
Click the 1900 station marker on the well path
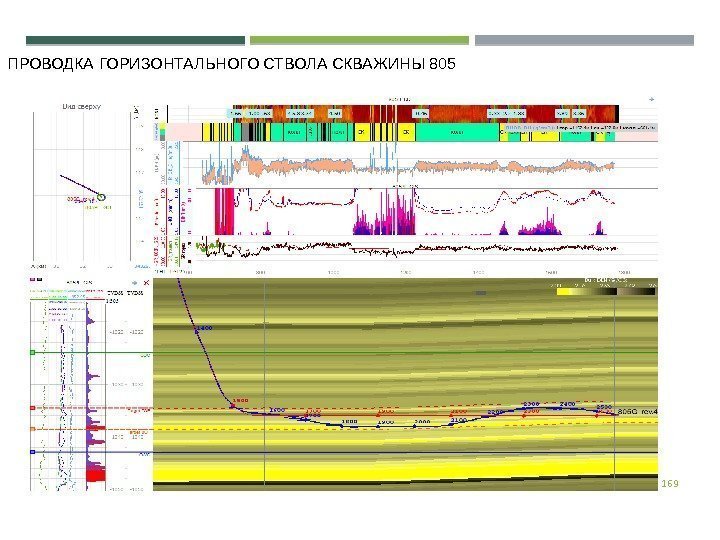point(378,427)
